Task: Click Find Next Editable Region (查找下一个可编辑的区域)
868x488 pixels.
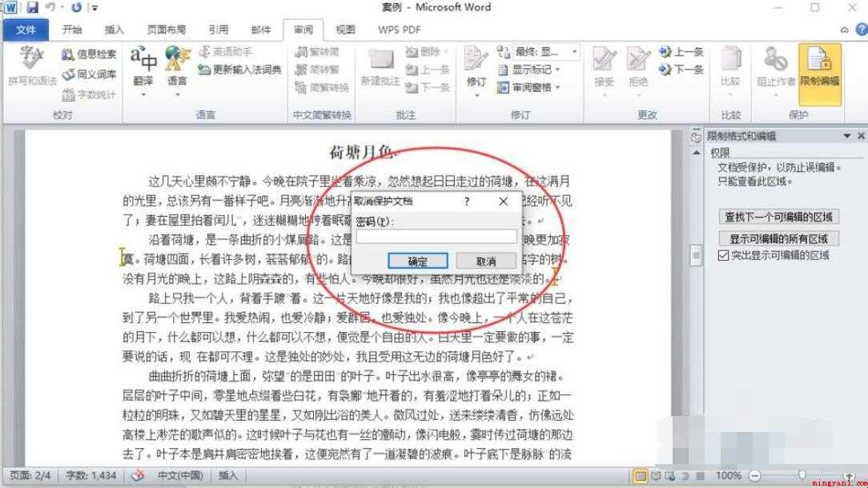Action: [x=778, y=217]
